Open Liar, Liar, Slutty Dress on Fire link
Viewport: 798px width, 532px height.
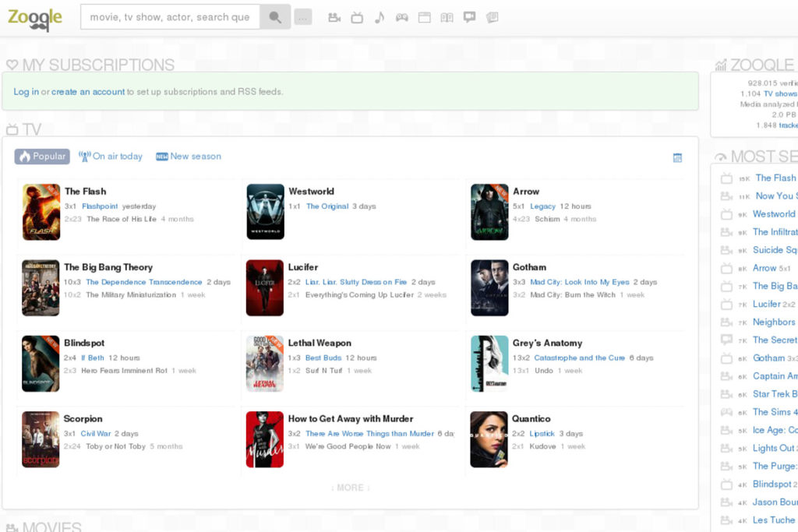tap(355, 282)
